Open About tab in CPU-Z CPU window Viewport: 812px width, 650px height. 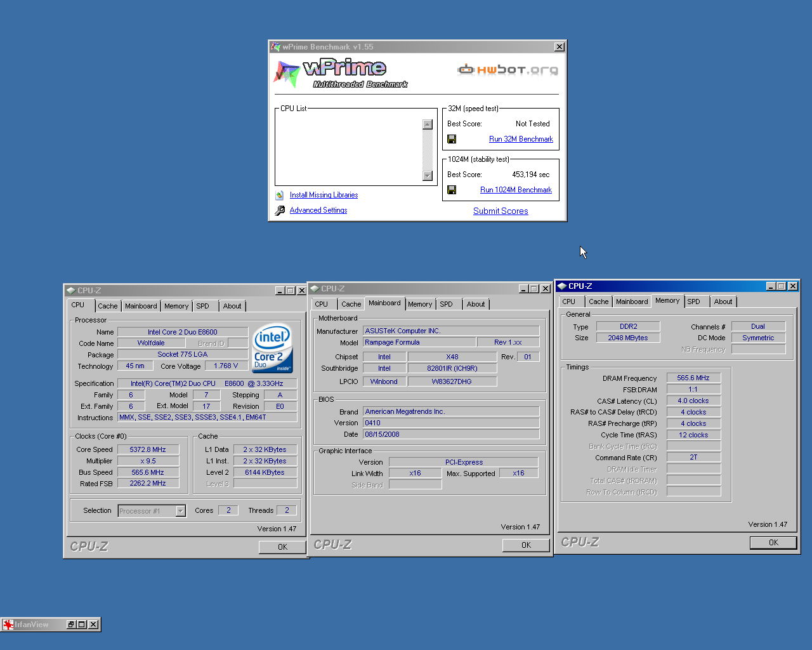(x=232, y=306)
